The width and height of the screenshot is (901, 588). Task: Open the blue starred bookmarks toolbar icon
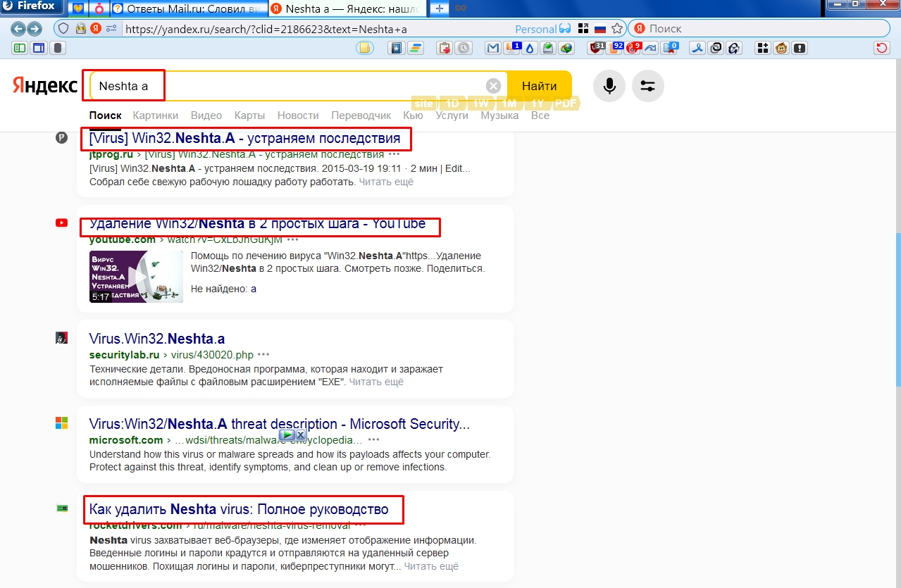396,48
